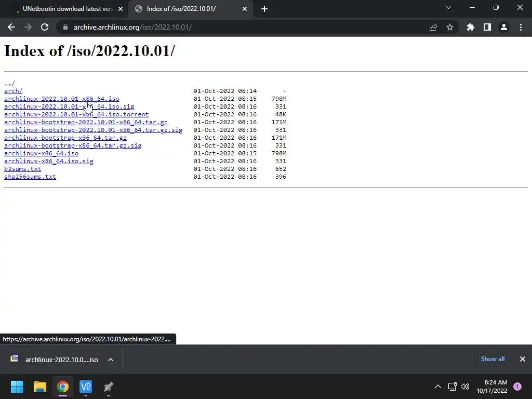Open the b2sums.txt file
532x399 pixels.
tap(23, 169)
